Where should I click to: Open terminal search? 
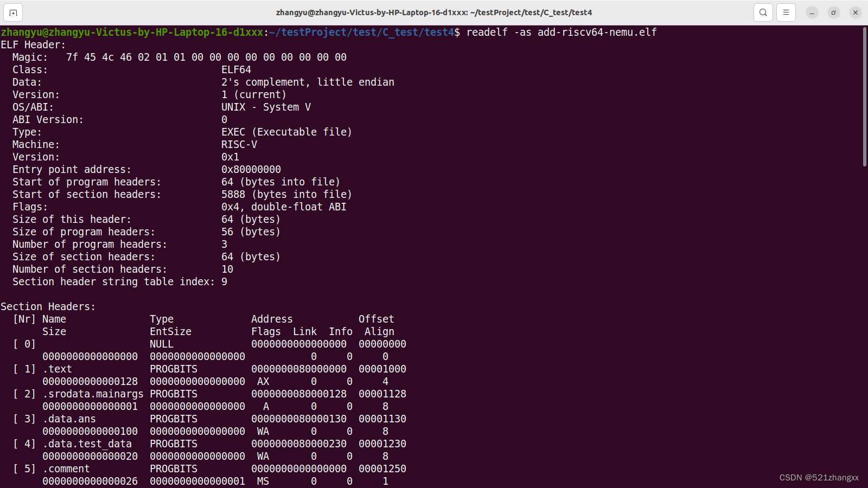click(763, 12)
